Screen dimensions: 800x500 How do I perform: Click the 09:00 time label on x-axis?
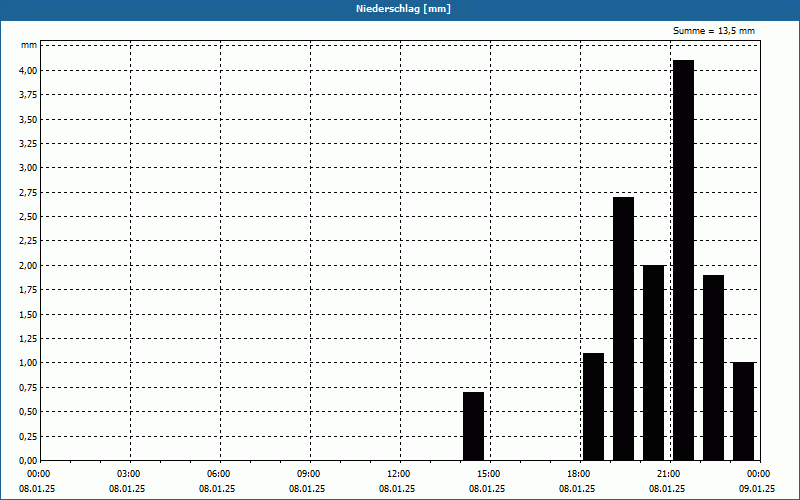pyautogui.click(x=309, y=474)
